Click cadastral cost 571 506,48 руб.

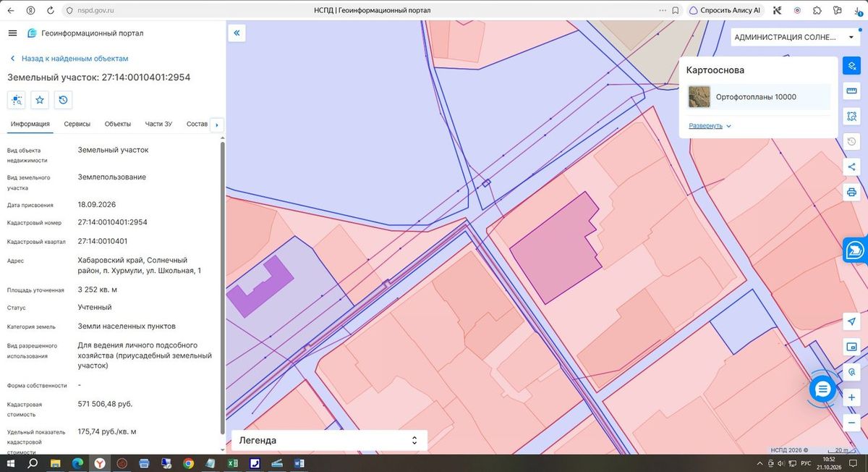click(x=105, y=404)
